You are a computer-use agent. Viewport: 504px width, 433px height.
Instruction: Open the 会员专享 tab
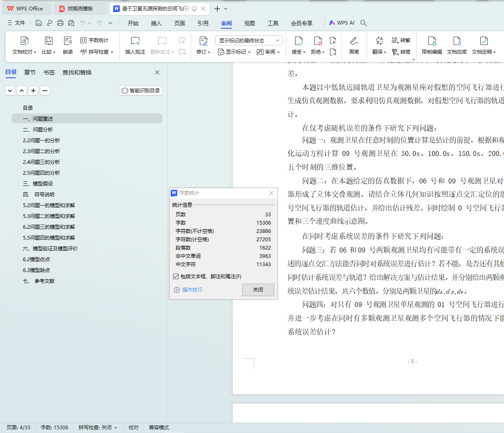point(302,23)
